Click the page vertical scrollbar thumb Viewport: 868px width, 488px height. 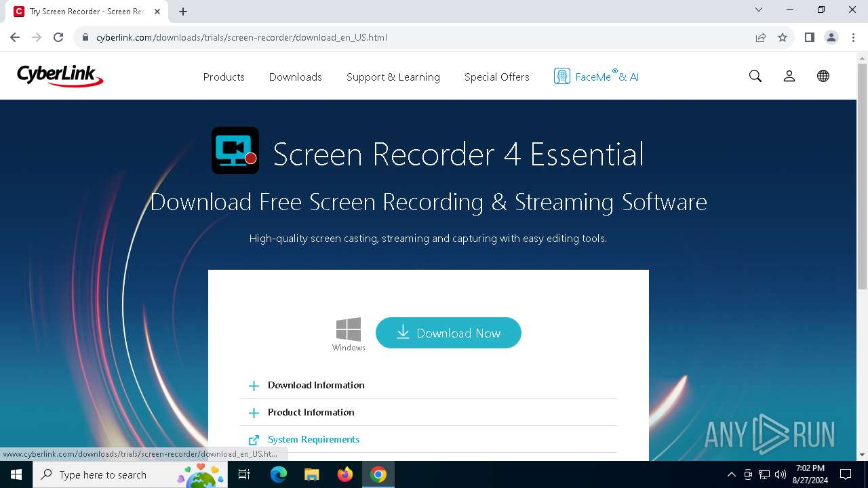[862, 176]
